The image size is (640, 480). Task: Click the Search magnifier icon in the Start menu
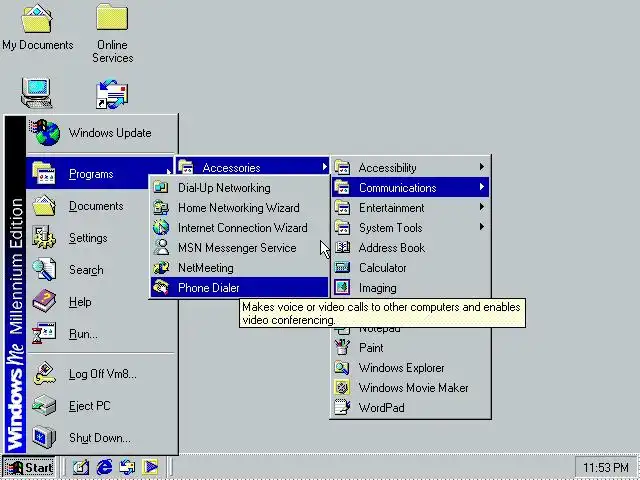44,269
